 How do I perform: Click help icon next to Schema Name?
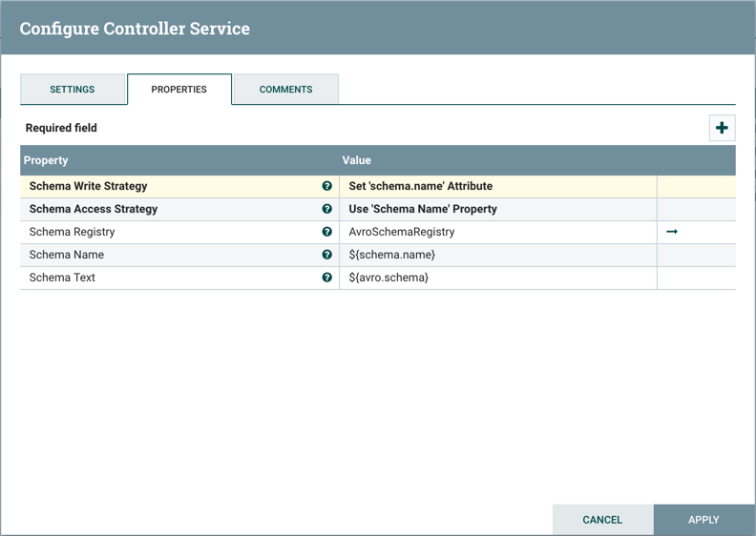click(x=326, y=255)
